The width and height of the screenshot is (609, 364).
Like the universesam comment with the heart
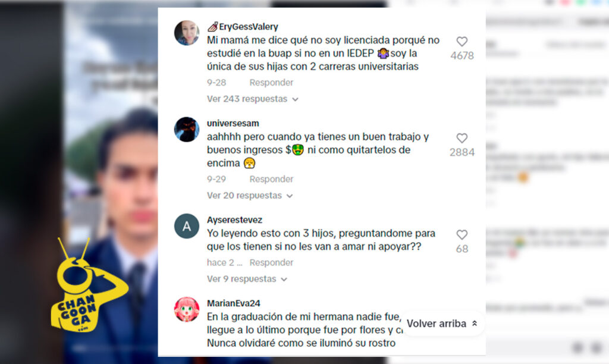pyautogui.click(x=462, y=138)
